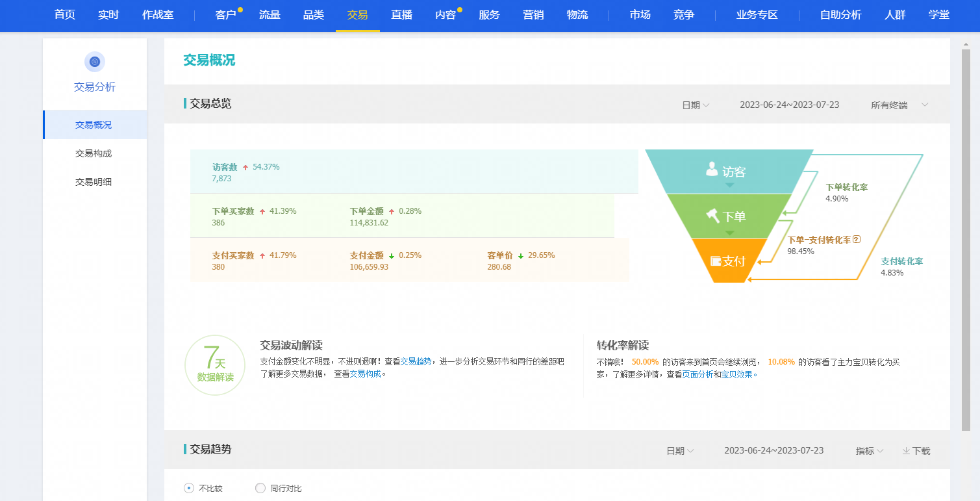The image size is (980, 501).
Task: Expand the 指标 dropdown in 交易趋势
Action: [x=869, y=451]
